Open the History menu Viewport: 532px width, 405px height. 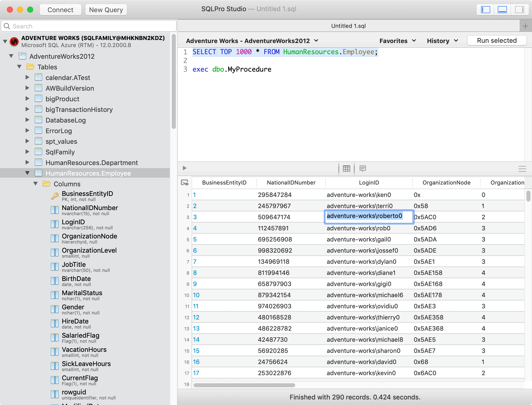tap(442, 40)
